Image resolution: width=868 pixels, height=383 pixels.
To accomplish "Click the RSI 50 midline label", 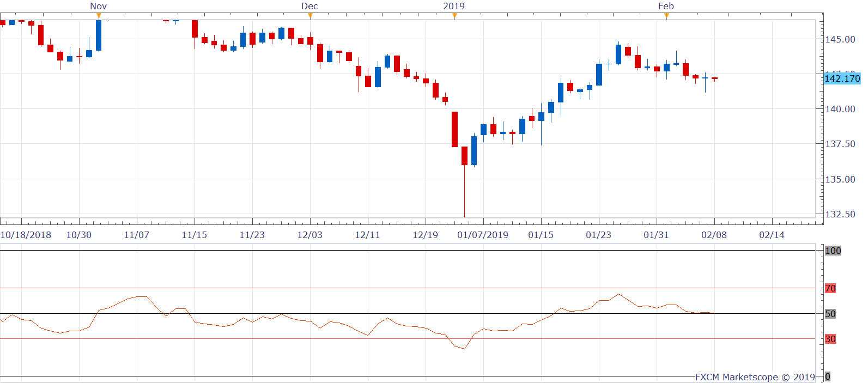I will coord(830,314).
